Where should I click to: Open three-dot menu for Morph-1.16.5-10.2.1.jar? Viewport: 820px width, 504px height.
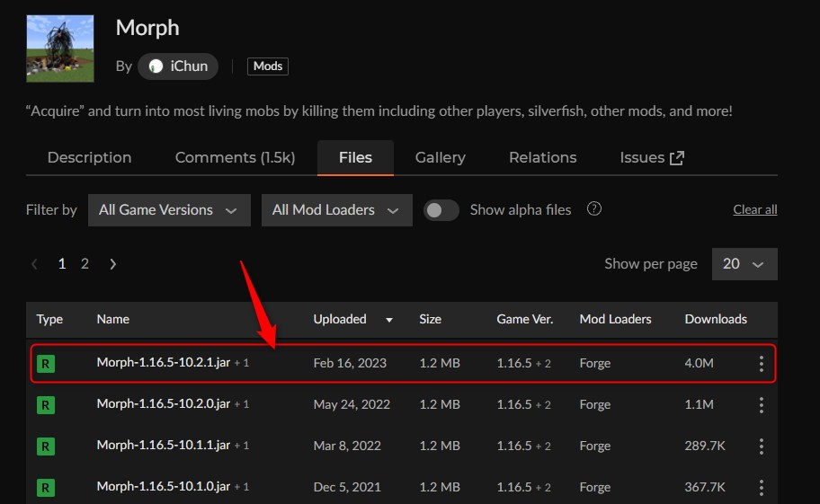tap(761, 364)
